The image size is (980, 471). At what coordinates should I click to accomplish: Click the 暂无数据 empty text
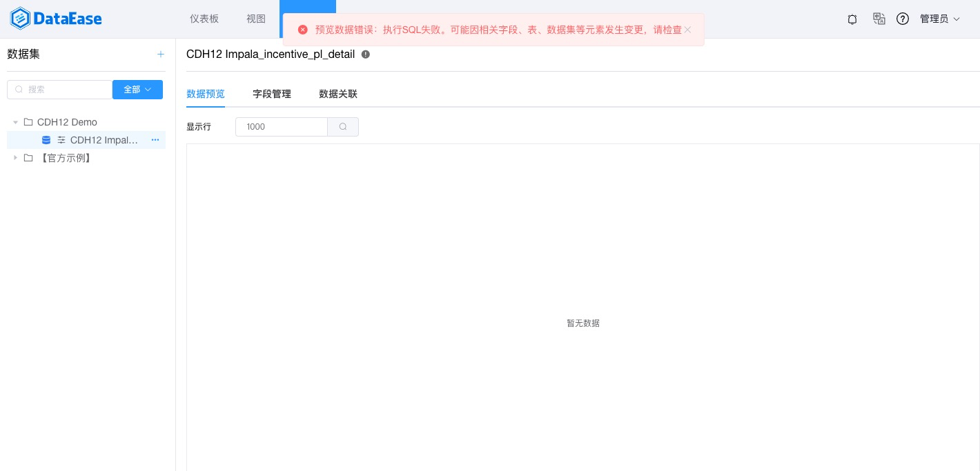tap(583, 323)
